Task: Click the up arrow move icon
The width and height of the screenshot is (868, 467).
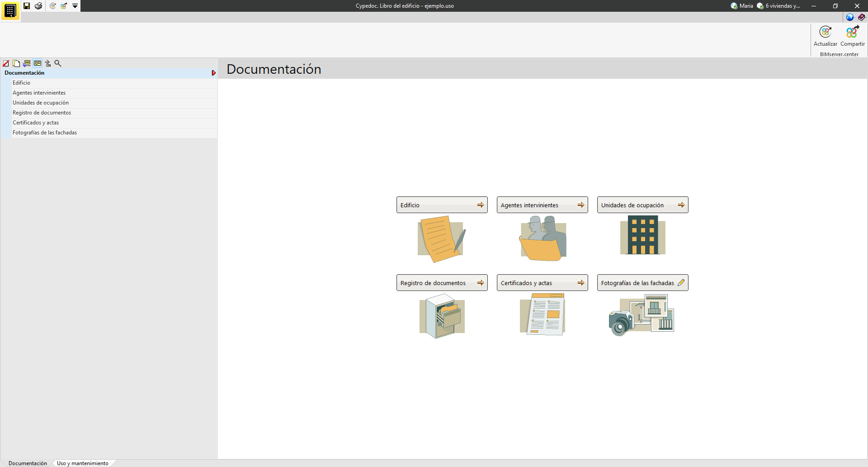Action: [47, 63]
